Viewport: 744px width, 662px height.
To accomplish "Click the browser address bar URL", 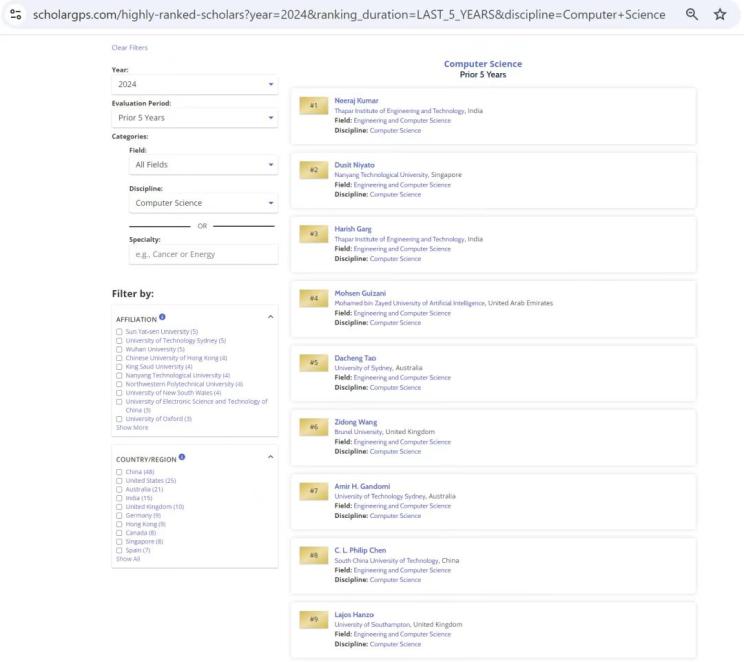I will pyautogui.click(x=349, y=14).
